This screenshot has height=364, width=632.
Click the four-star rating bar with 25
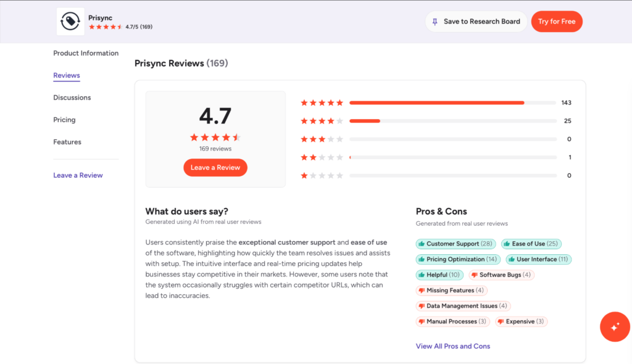click(x=453, y=121)
